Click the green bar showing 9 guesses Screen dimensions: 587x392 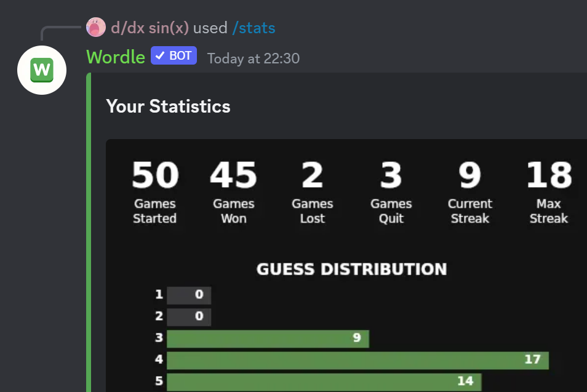coord(268,338)
